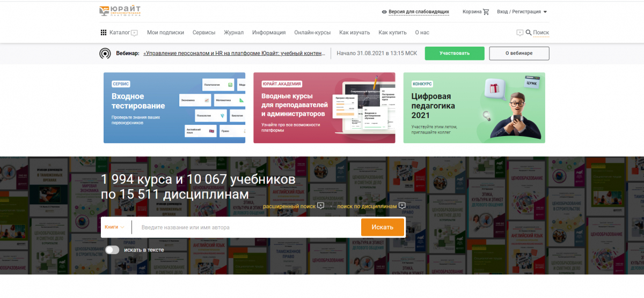Click the video hint icon next to Каталог
Viewport: 644px width, 298px height.
134,33
